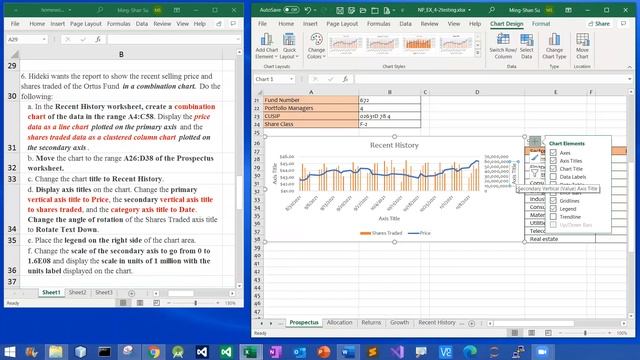The image size is (640, 360).
Task: Expand formula bar in right Excel window
Action: pyautogui.click(x=630, y=79)
